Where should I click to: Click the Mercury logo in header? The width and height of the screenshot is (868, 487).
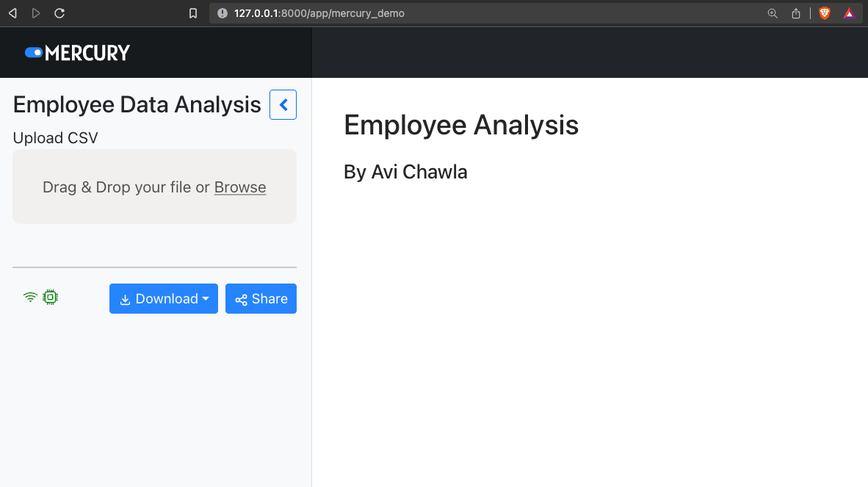point(77,53)
